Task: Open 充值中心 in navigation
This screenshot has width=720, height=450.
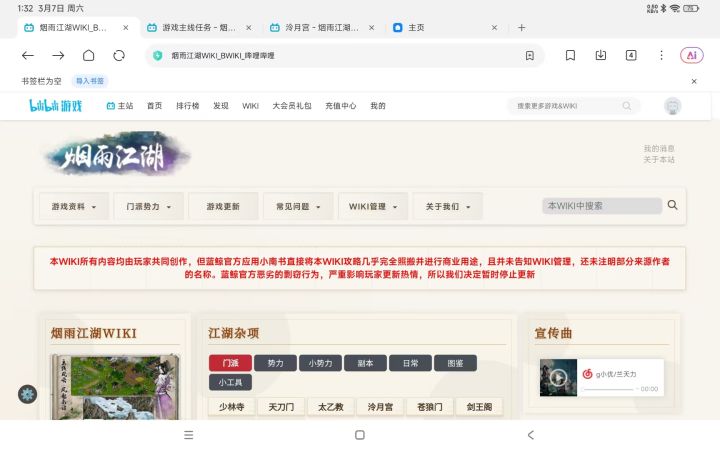Action: point(341,106)
